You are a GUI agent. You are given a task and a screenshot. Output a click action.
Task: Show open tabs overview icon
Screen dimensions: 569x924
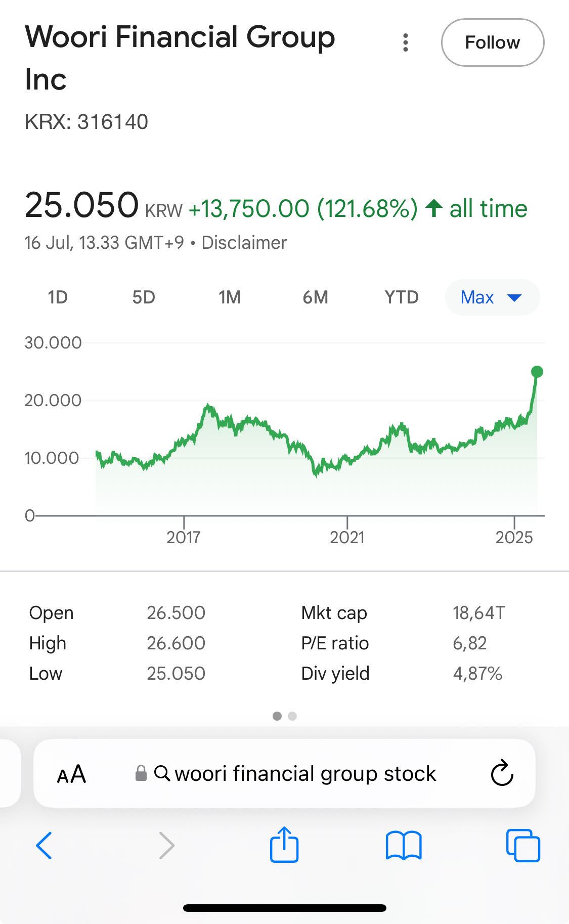523,845
